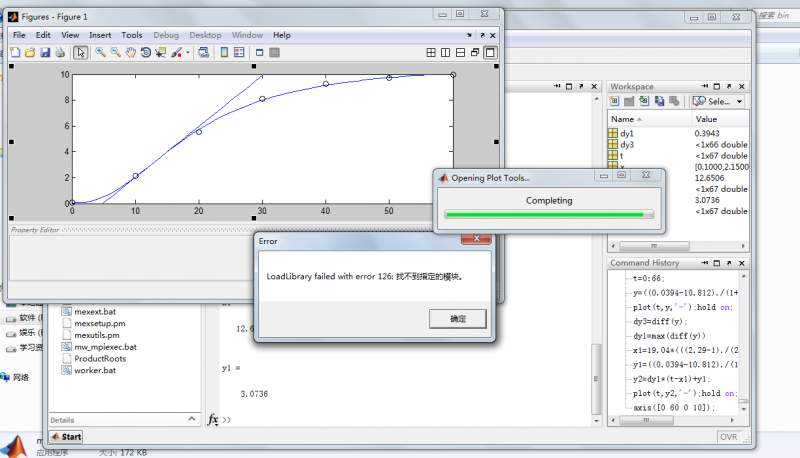Select the Pan hand tool
This screenshot has width=800, height=458.
coord(131,53)
